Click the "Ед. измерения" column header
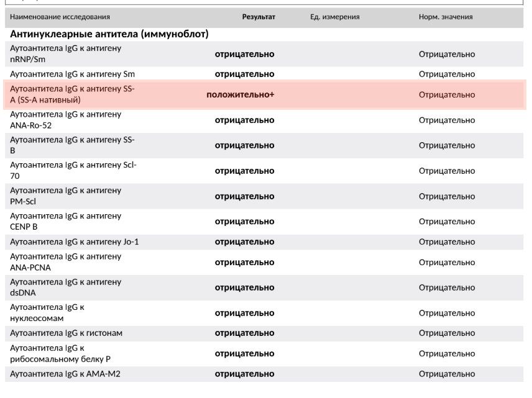The width and height of the screenshot is (532, 398). pyautogui.click(x=334, y=17)
